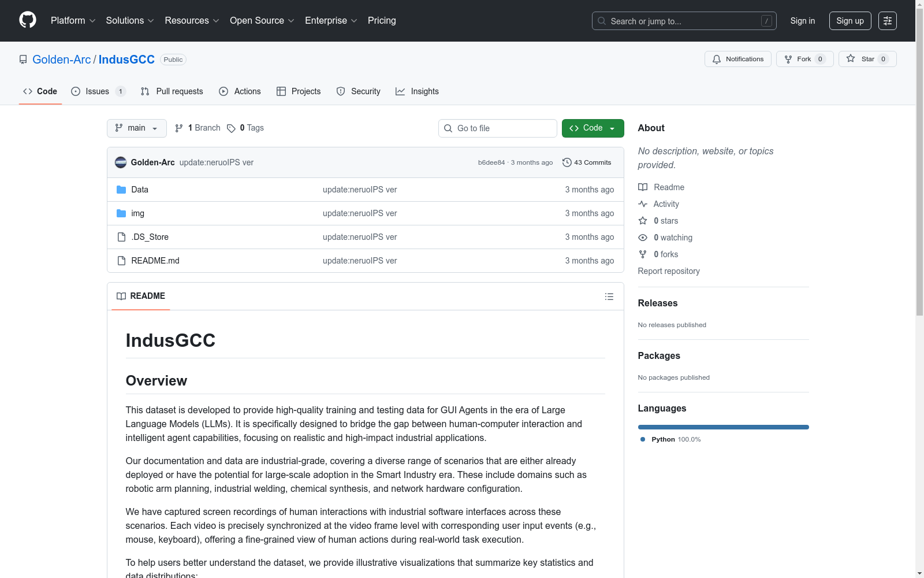Screen dimensions: 924x578
Task: Open the IndusGCC repository name link
Action: (126, 60)
